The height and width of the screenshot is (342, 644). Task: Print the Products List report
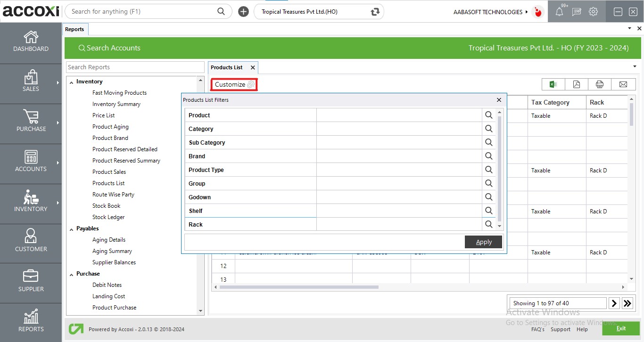pos(600,84)
